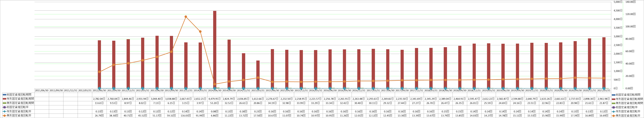Screen dimensions: 644x118
Task: Click the 6.86回 table cell
Action: pyautogui.click(x=215, y=116)
